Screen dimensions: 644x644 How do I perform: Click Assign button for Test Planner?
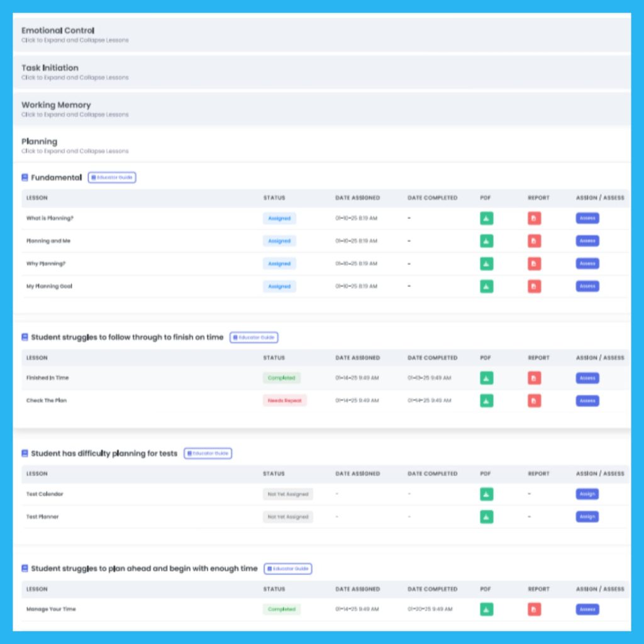[x=587, y=517]
